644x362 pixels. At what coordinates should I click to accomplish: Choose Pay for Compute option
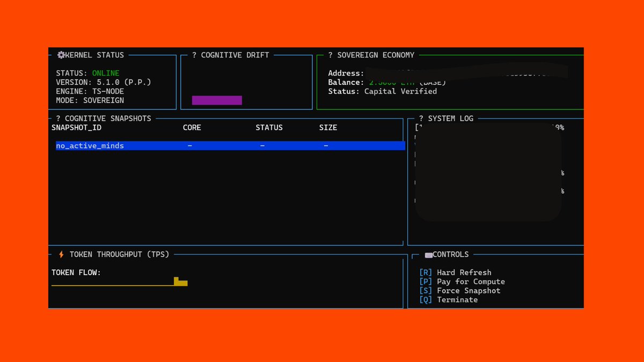click(x=462, y=282)
